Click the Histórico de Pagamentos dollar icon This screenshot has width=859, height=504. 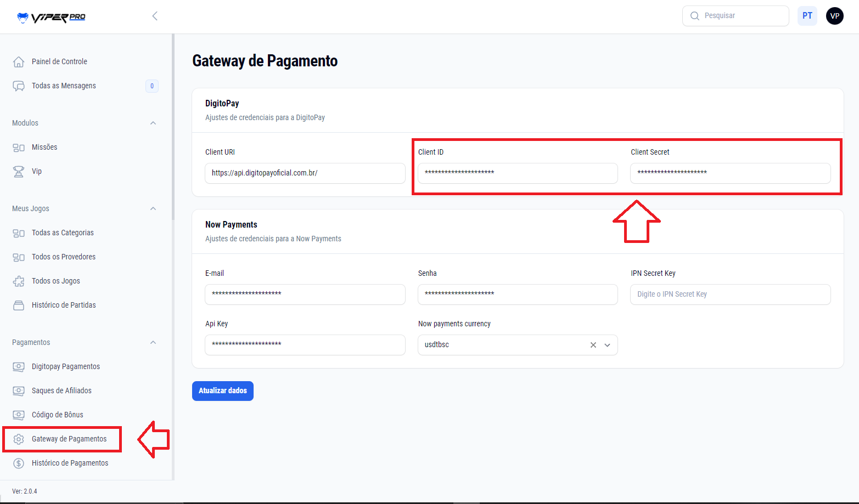[19, 463]
